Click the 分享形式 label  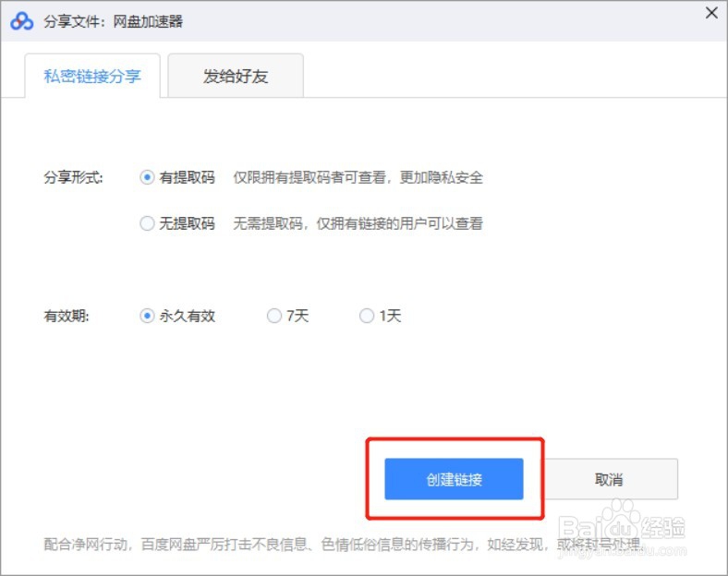[73, 177]
